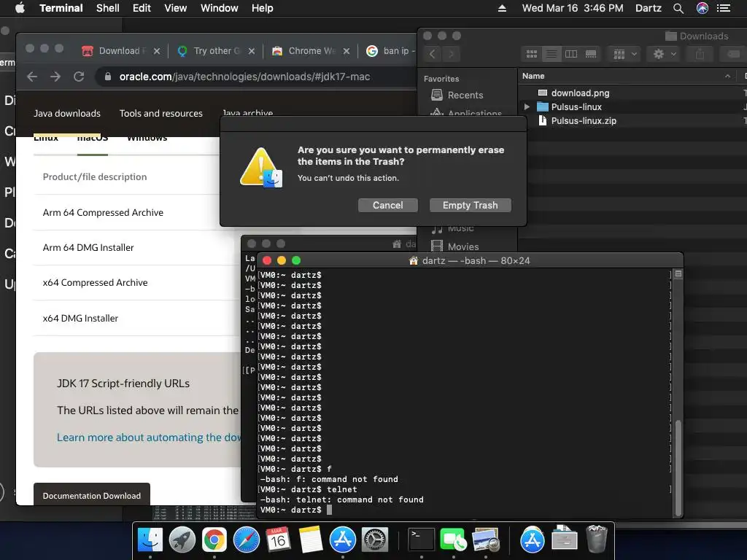The width and height of the screenshot is (747, 560).
Task: Click Finder share button in toolbar
Action: [700, 54]
